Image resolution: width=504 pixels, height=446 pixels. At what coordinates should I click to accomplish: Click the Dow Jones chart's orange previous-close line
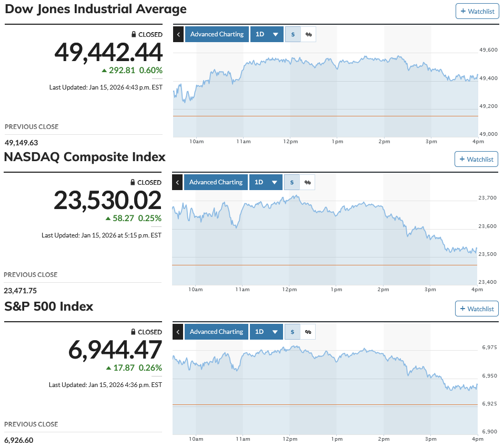click(326, 116)
